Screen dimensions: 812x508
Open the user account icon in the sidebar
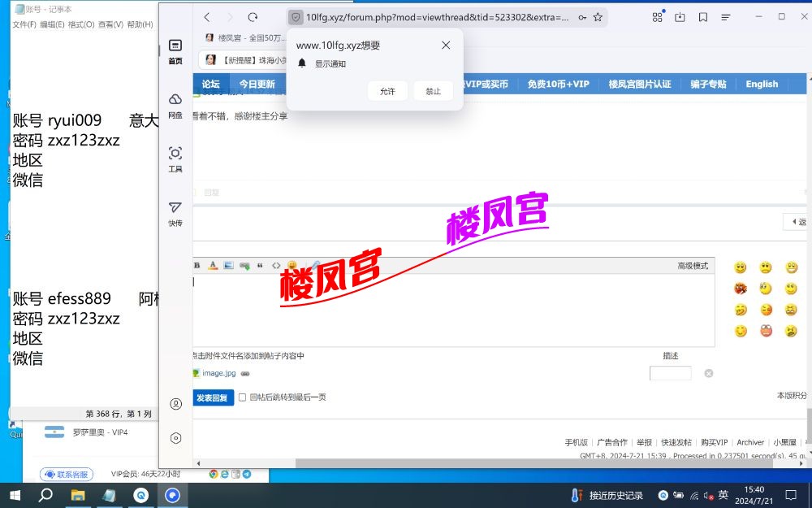tap(175, 404)
